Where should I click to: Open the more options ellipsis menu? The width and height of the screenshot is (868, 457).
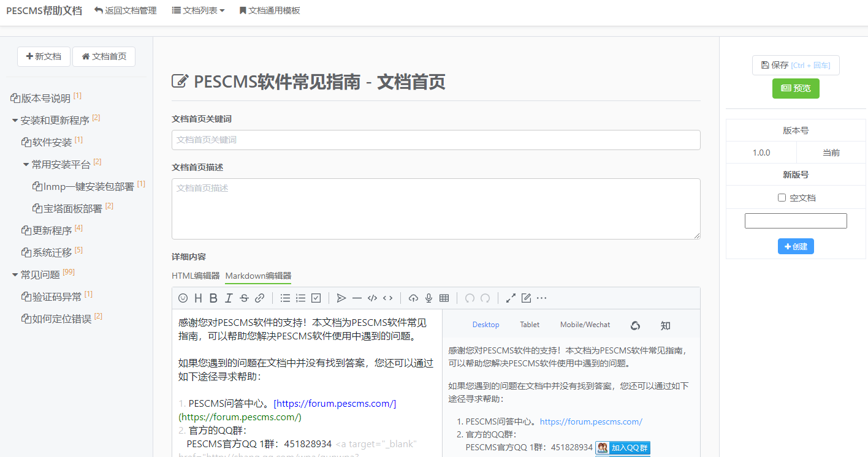click(541, 298)
